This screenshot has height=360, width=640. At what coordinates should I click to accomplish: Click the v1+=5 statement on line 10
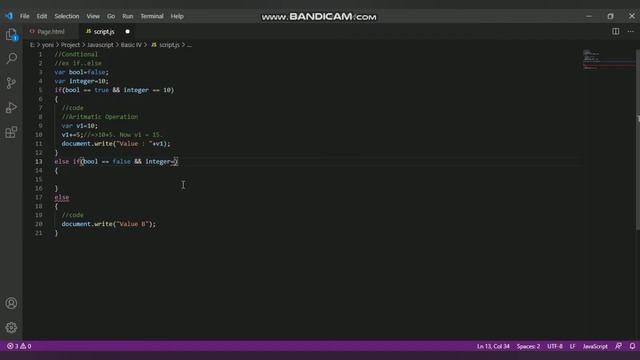tap(72, 135)
